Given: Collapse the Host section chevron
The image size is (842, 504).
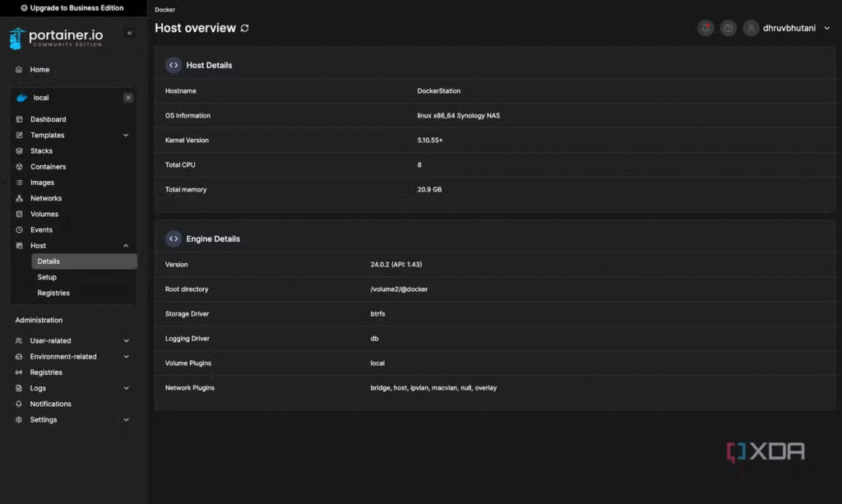Looking at the screenshot, I should coord(126,246).
